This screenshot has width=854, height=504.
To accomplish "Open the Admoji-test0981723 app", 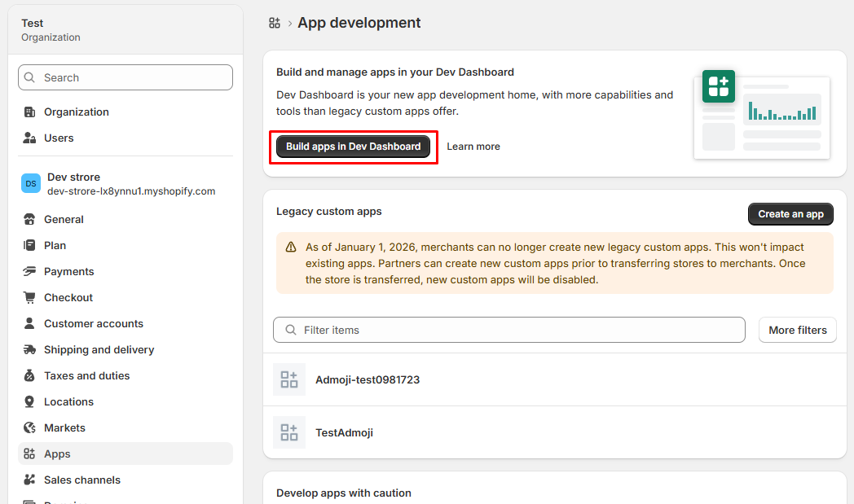I will click(554, 379).
